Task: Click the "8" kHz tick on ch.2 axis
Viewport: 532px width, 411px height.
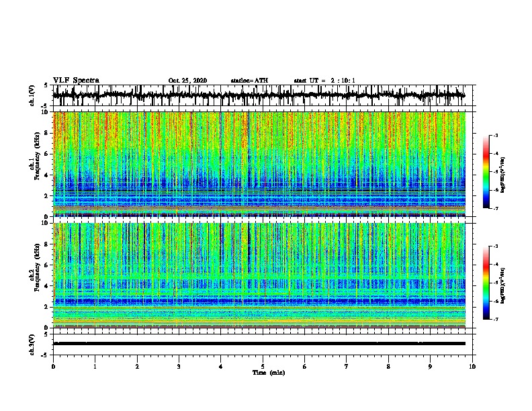Action: pyautogui.click(x=47, y=244)
